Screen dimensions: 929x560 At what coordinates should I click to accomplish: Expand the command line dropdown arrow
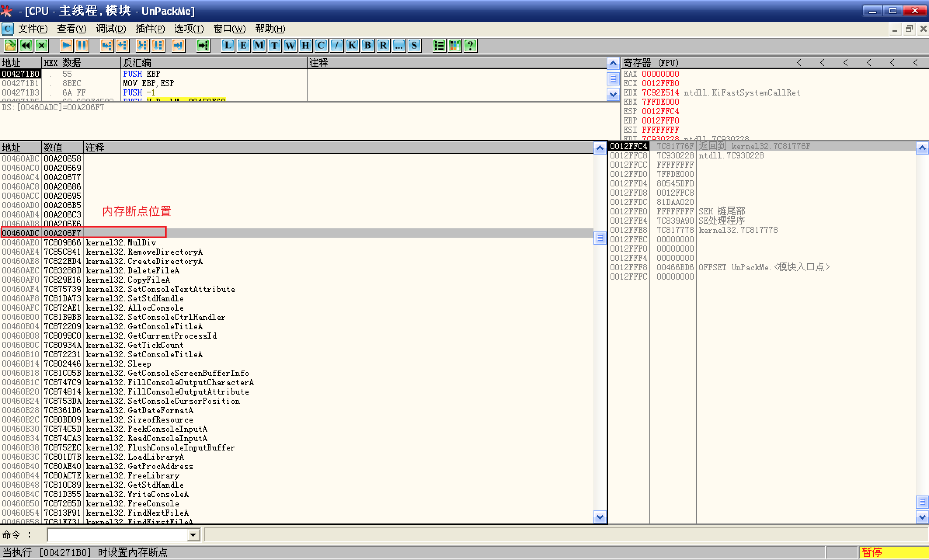[193, 535]
